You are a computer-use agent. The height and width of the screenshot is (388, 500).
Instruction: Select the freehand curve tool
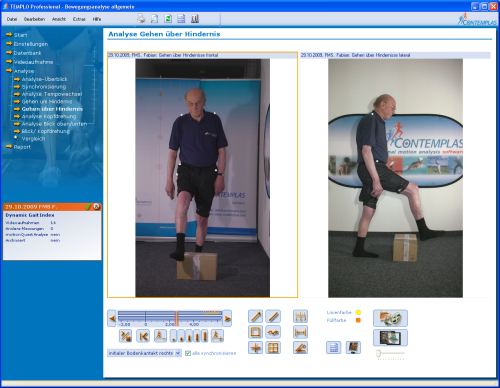tap(273, 332)
